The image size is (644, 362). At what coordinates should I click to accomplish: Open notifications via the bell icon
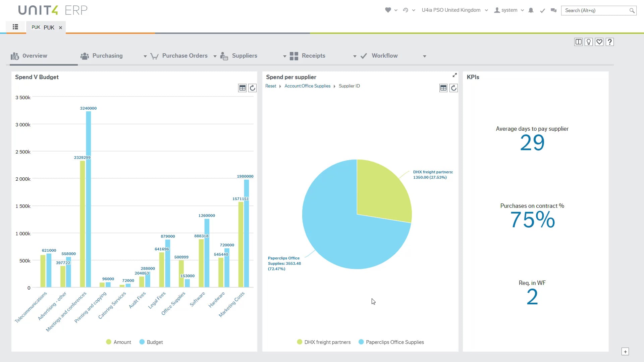(531, 10)
